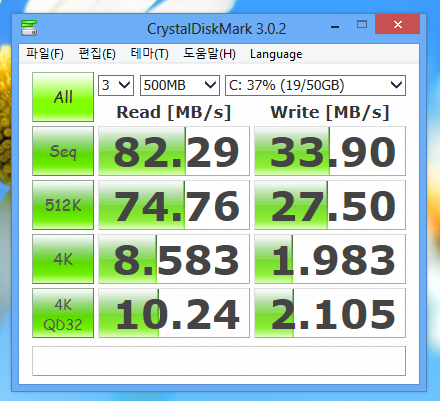
Task: Click the Write [MB/s] column header
Action: 330,112
